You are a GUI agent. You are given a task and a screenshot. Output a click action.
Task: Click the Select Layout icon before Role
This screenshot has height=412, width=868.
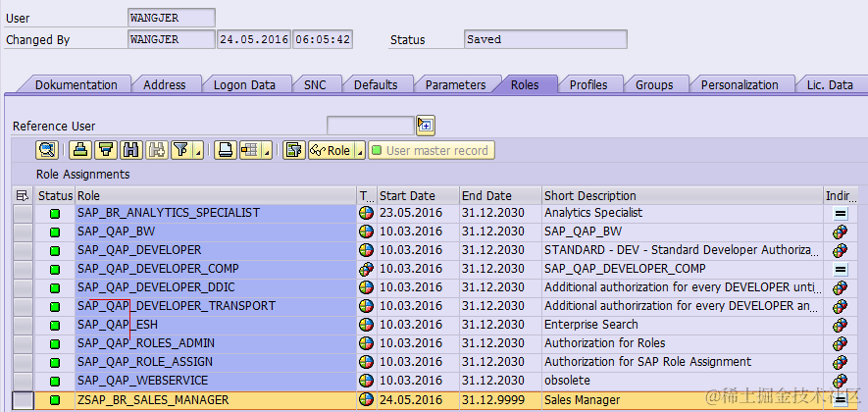pos(294,149)
